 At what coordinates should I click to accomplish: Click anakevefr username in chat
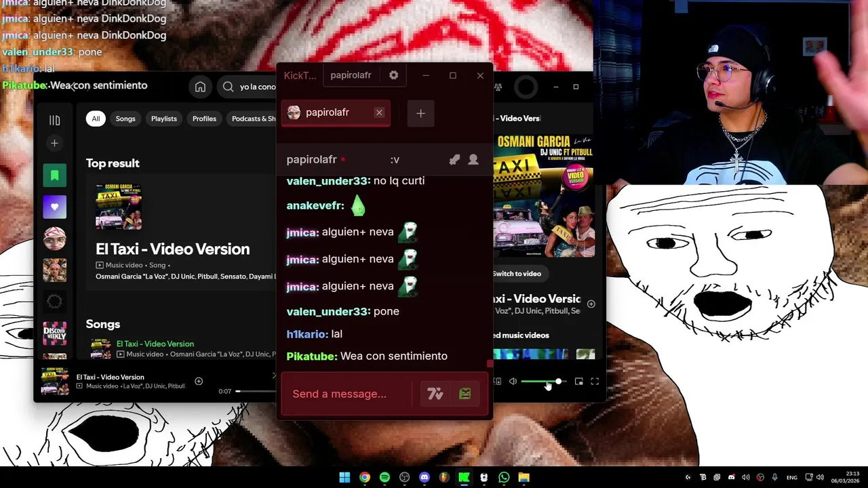tap(315, 205)
